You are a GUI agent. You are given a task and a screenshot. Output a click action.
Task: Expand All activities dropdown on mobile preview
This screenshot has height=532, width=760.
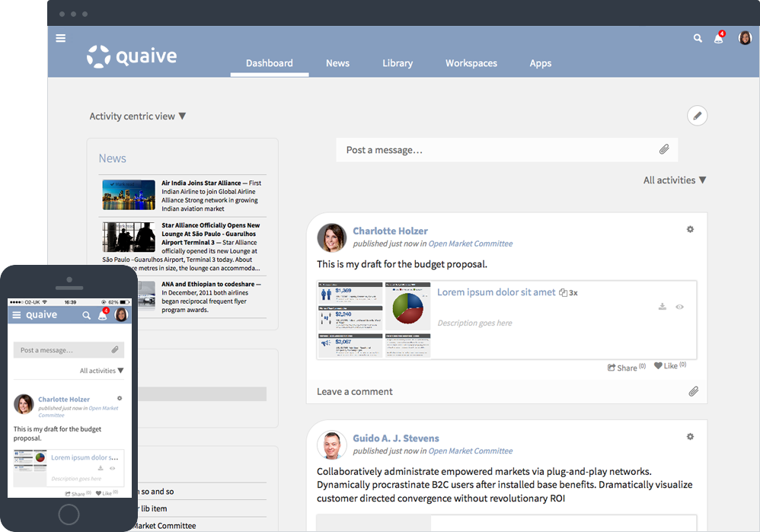(102, 371)
